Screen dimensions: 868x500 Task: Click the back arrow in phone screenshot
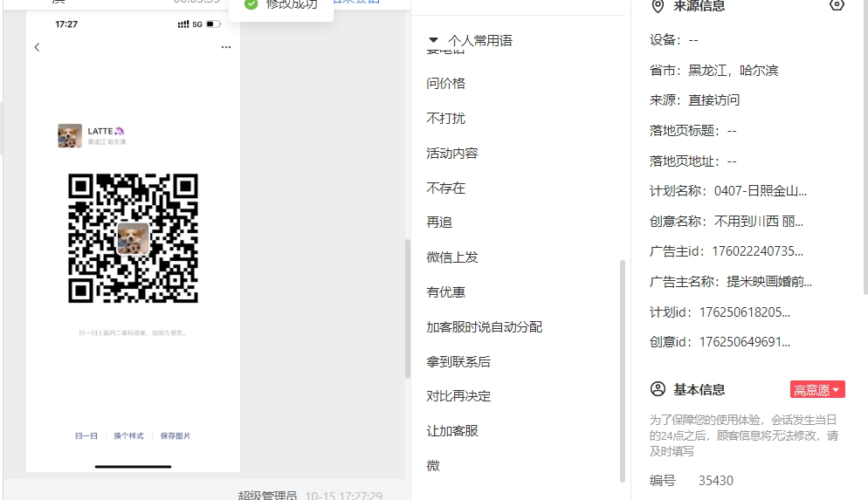tap(37, 47)
